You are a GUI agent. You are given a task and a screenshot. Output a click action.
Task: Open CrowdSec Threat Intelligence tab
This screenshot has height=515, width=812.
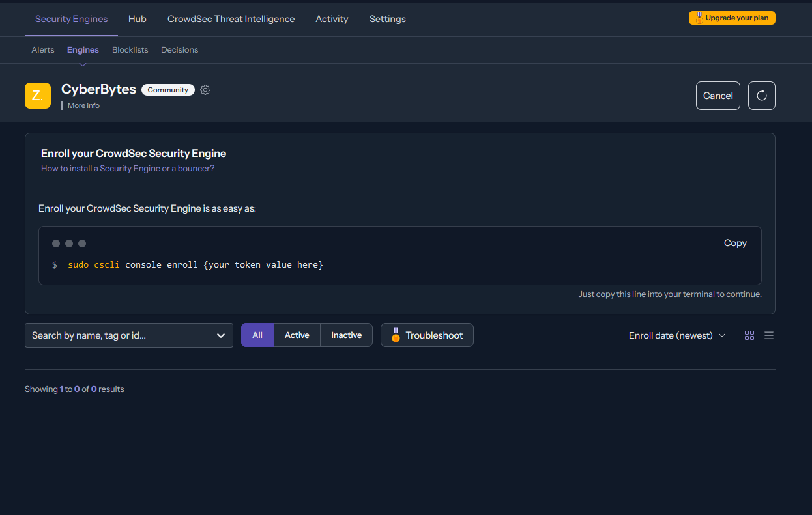231,19
